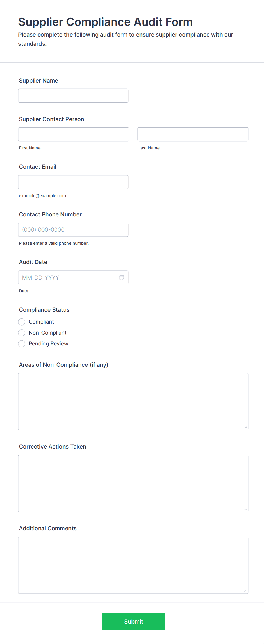Click the Contact Phone Number field

click(73, 230)
